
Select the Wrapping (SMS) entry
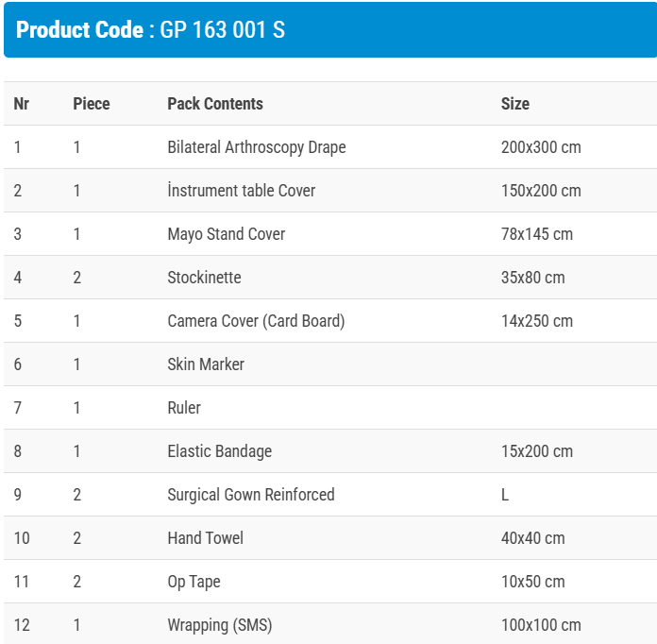point(220,625)
